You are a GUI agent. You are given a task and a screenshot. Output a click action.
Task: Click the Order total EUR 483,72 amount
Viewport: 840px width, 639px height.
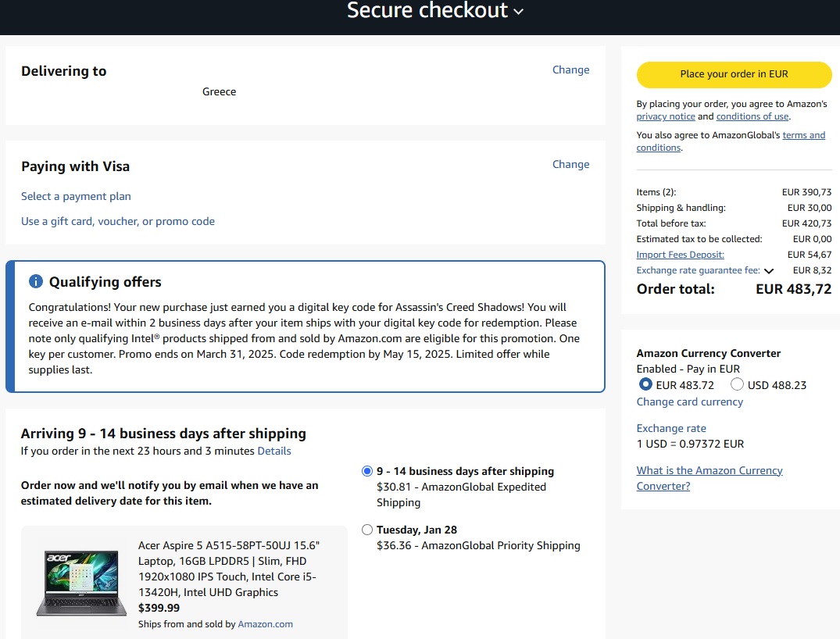793,289
